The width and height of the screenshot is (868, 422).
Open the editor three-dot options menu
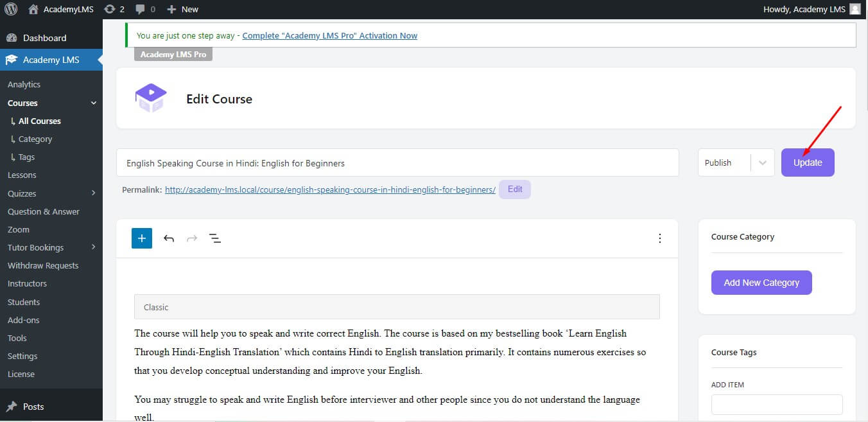[x=660, y=238]
